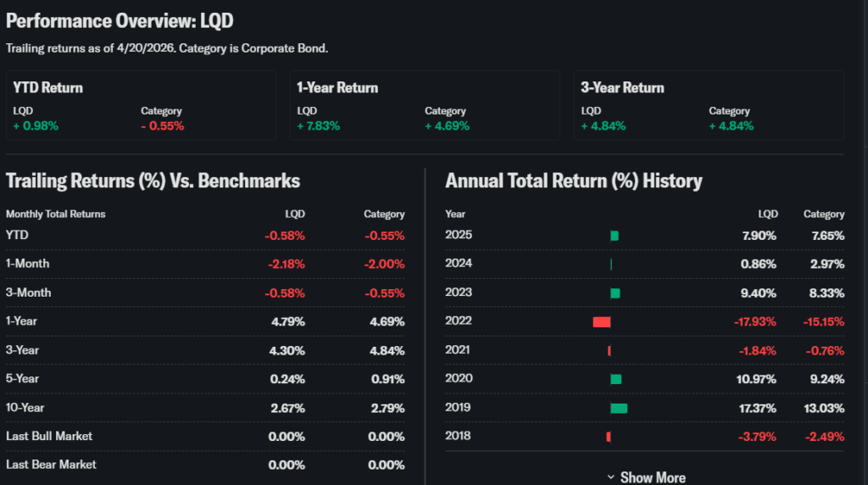Viewport: 868px width, 485px height.
Task: Click the 10-Year trailing return row label
Action: 25,408
